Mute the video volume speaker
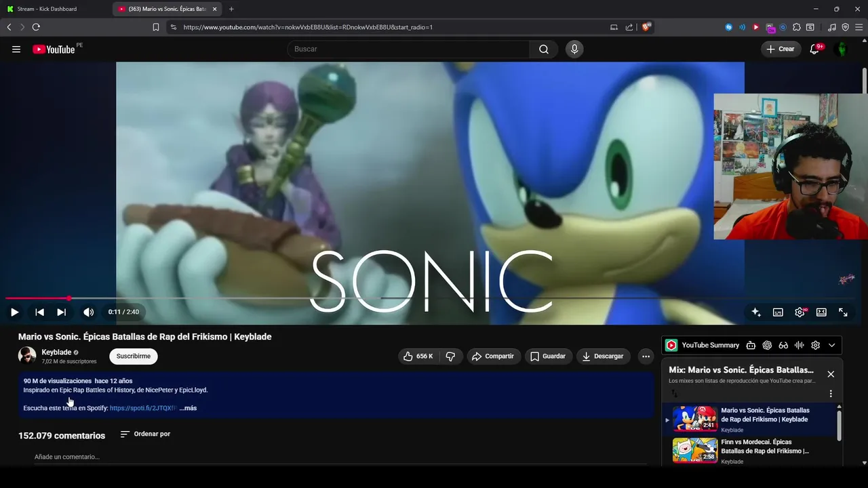 (88, 312)
